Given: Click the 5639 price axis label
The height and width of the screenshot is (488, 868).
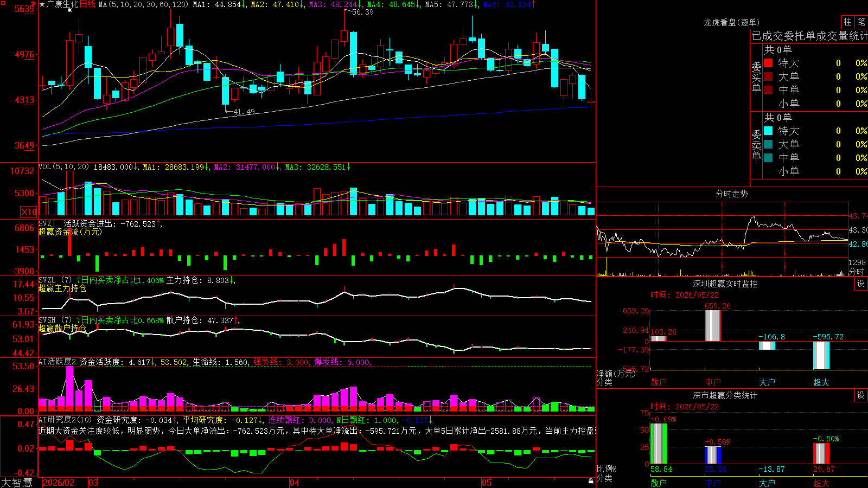Looking at the screenshot, I should click(x=25, y=9).
